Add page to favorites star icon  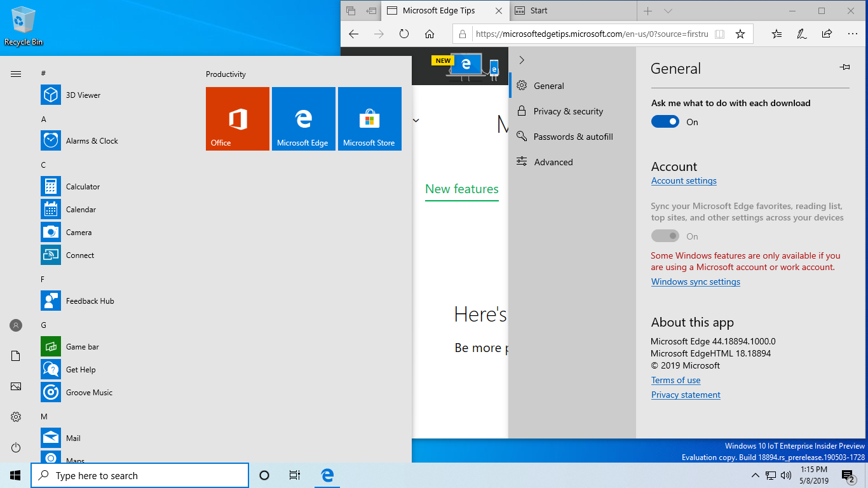pos(740,34)
